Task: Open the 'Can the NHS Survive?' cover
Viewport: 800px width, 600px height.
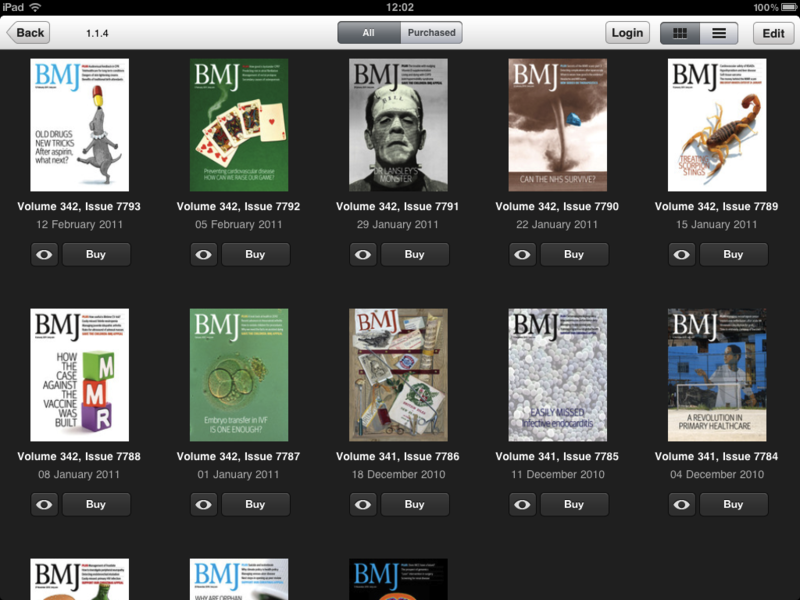Action: point(558,125)
